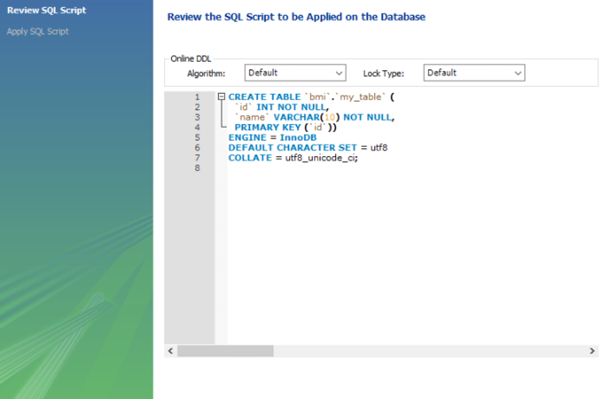Image resolution: width=600 pixels, height=399 pixels.
Task: Click line number 5 in the gutter
Action: point(197,138)
